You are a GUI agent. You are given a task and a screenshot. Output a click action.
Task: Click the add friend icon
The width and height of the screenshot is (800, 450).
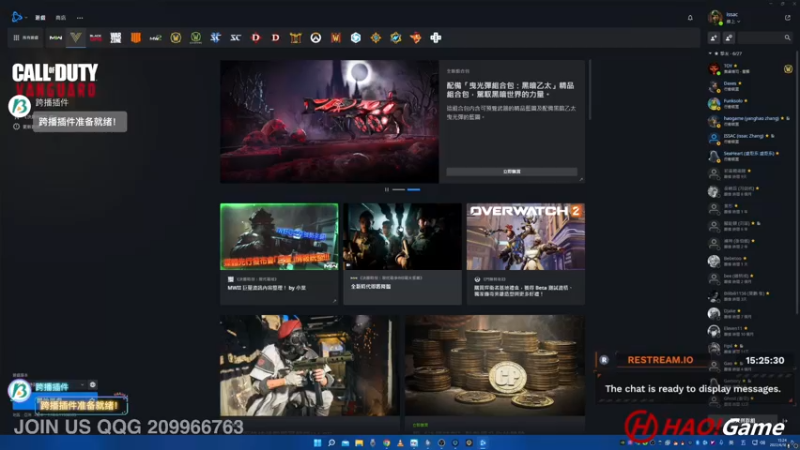click(x=714, y=38)
